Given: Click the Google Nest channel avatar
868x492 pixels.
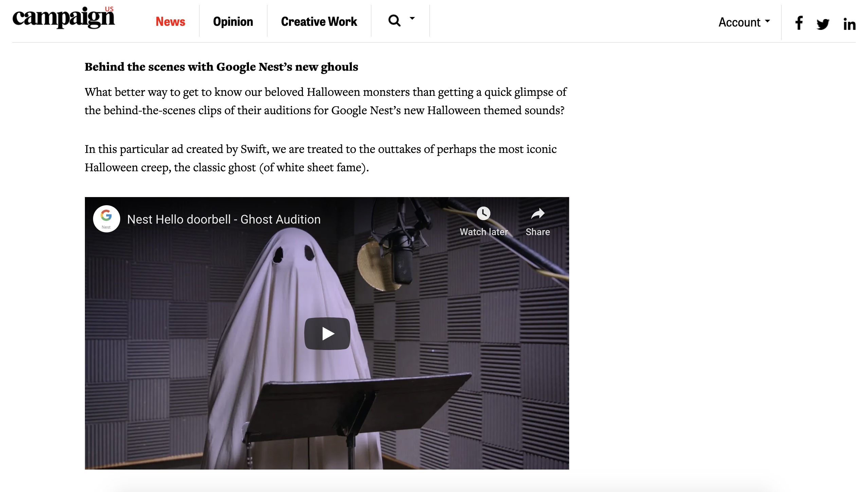Looking at the screenshot, I should [x=106, y=219].
